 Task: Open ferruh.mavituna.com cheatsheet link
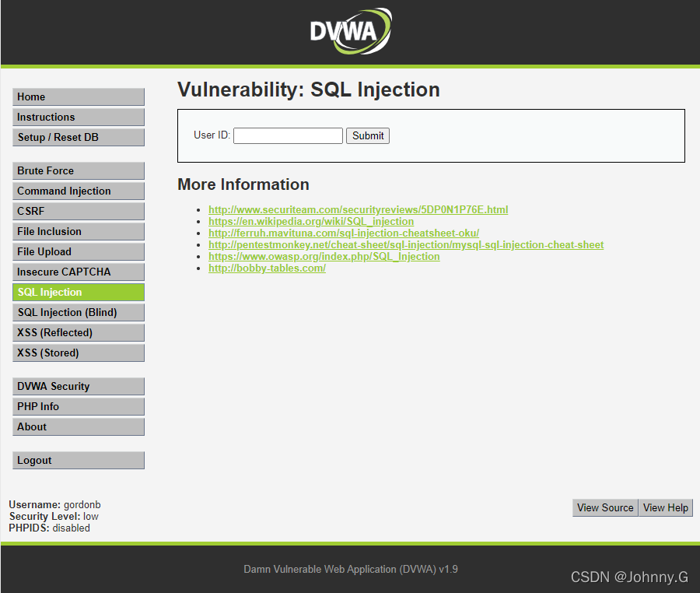(x=344, y=233)
